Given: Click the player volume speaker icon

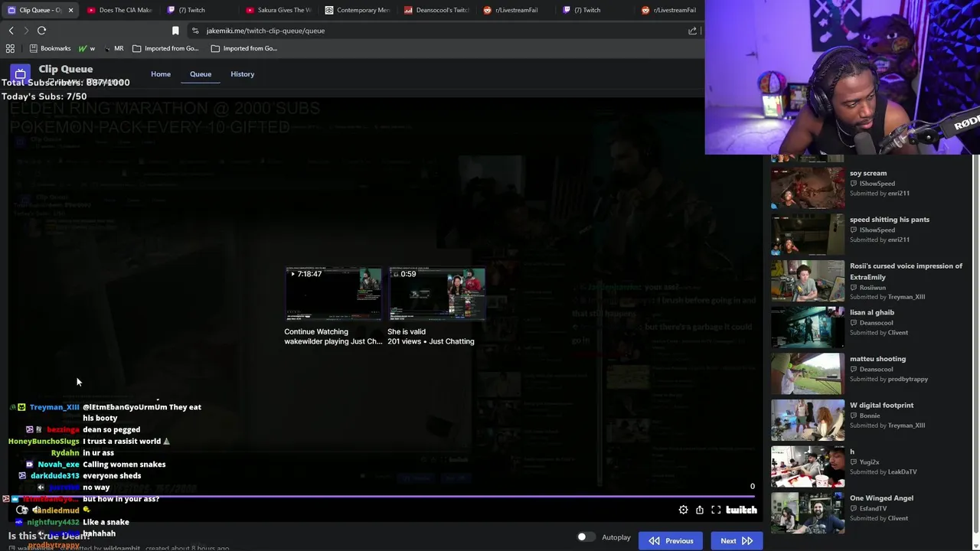Looking at the screenshot, I should click(36, 510).
